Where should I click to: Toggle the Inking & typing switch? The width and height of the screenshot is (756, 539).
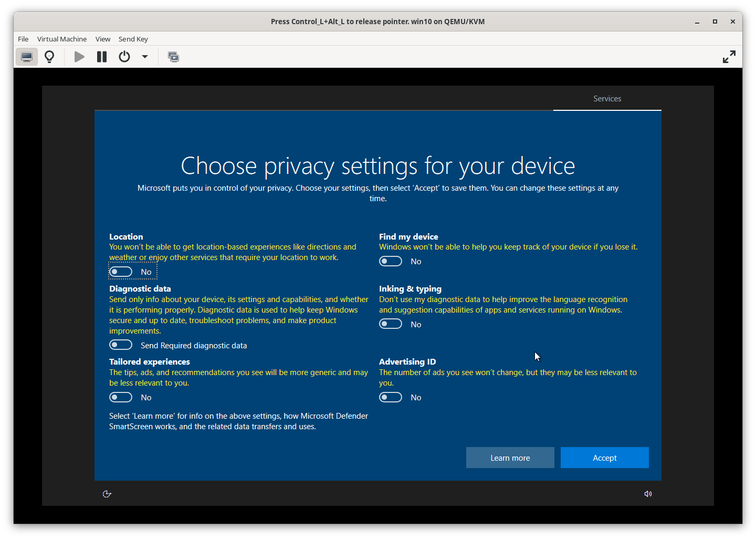tap(391, 324)
